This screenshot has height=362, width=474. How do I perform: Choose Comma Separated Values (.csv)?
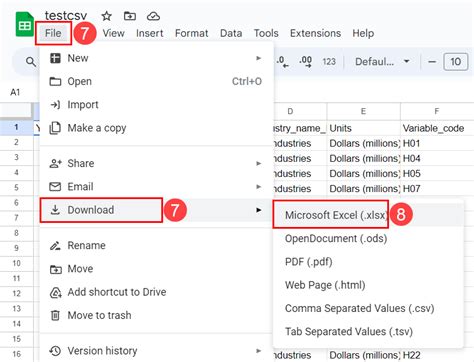pyautogui.click(x=359, y=308)
